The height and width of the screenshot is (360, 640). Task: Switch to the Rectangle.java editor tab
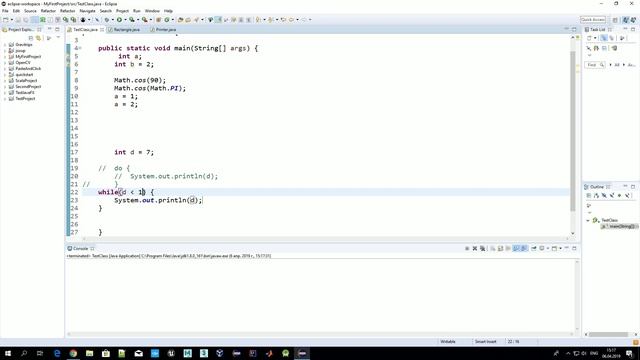tap(127, 30)
